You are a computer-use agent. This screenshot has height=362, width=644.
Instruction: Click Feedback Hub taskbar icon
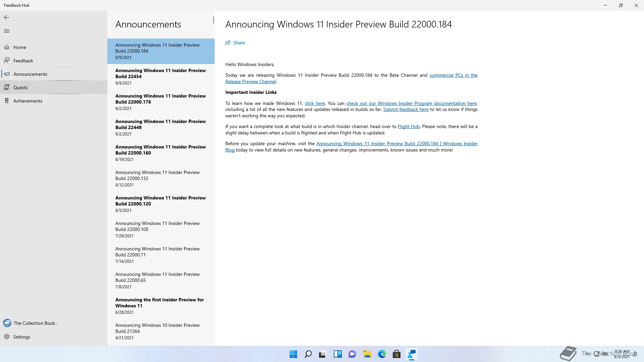pyautogui.click(x=411, y=354)
